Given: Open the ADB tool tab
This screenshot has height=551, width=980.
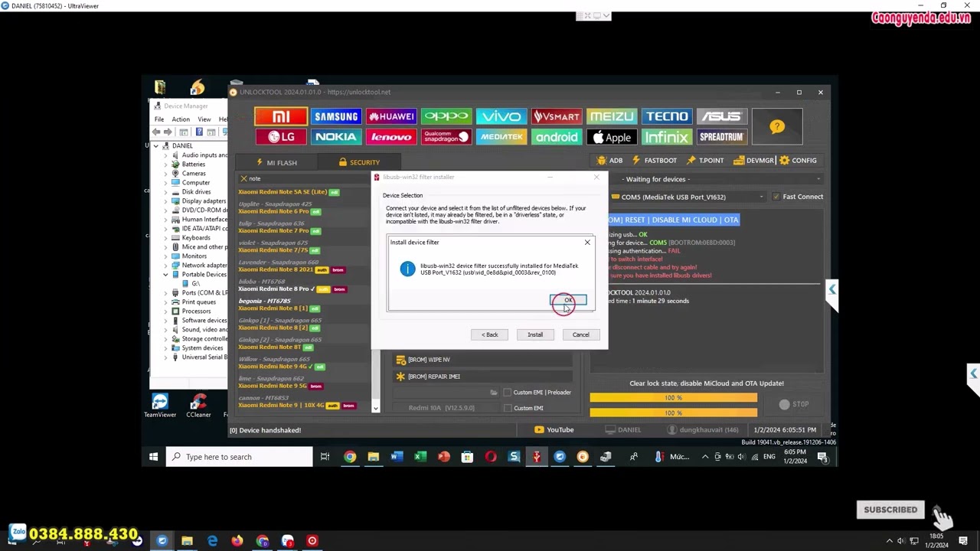Looking at the screenshot, I should pos(609,161).
